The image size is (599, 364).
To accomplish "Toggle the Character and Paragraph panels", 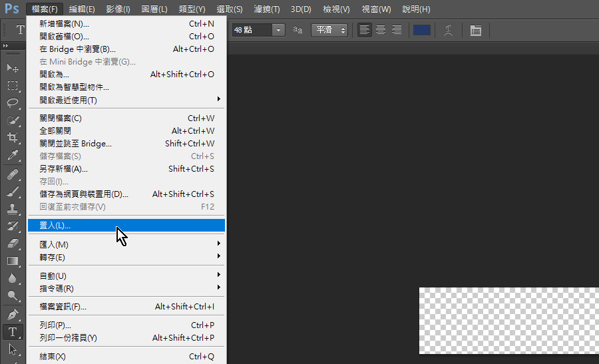I will point(476,30).
